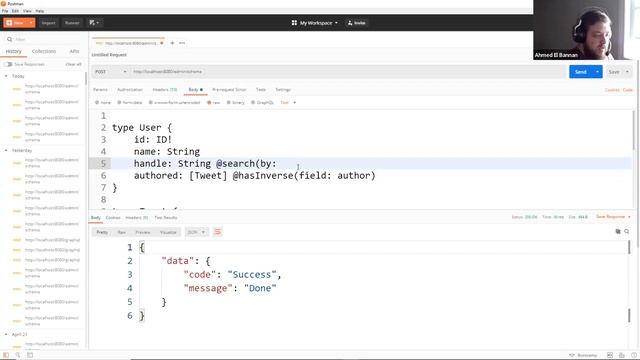Click the Code link at right
Viewport: 640px width, 360px height.
628,90
